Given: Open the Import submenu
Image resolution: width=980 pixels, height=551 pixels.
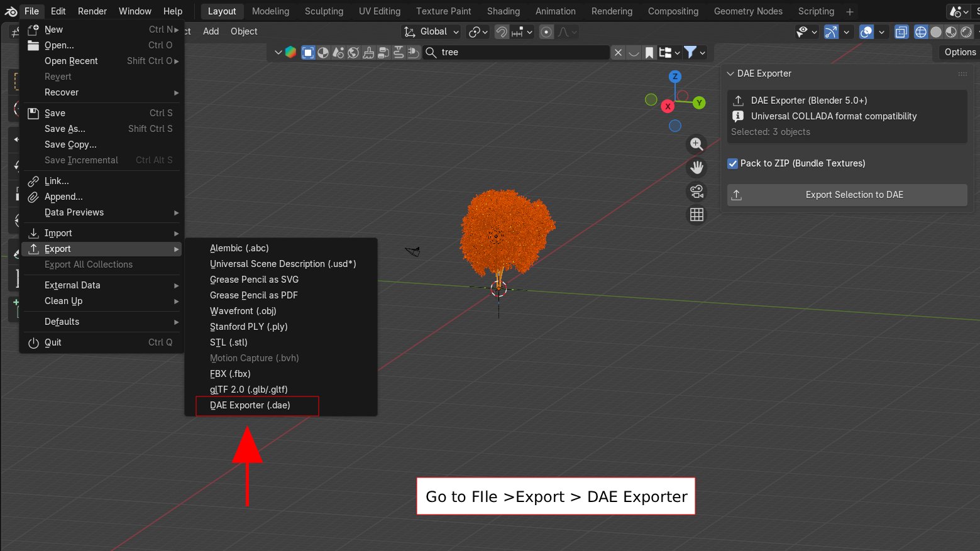Looking at the screenshot, I should point(103,233).
